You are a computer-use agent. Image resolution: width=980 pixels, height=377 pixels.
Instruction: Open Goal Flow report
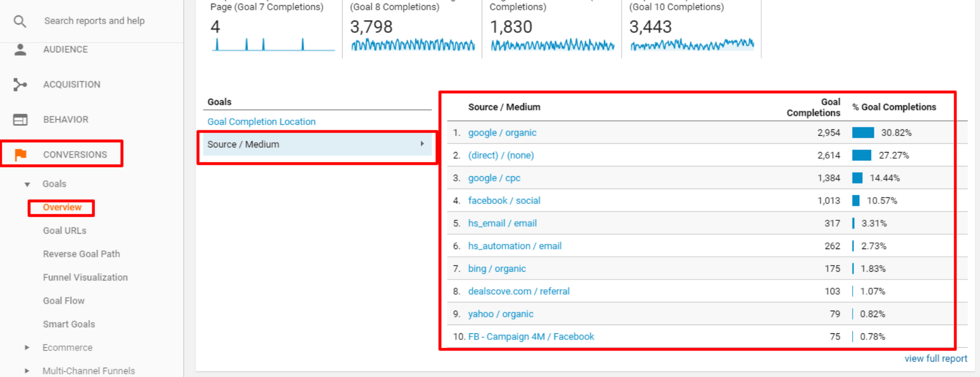(x=64, y=300)
